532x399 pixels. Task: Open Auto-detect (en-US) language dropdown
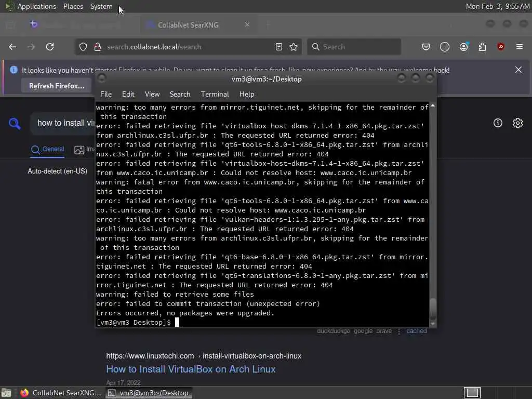click(x=57, y=171)
